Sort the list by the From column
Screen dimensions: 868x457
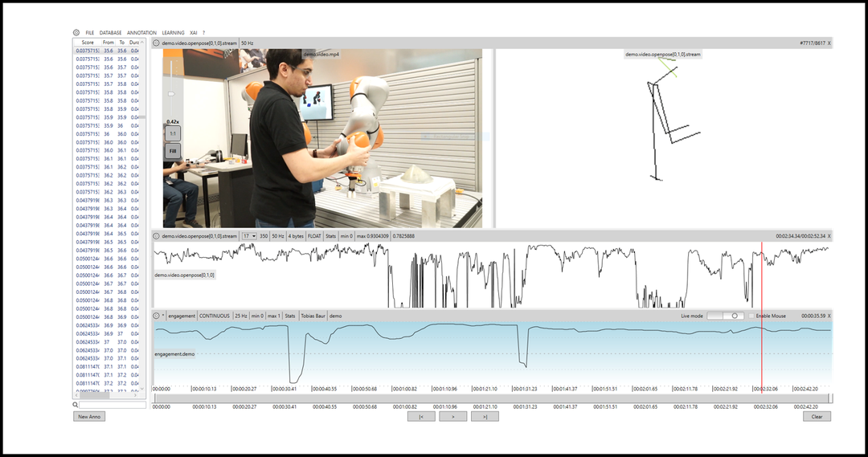tap(108, 42)
